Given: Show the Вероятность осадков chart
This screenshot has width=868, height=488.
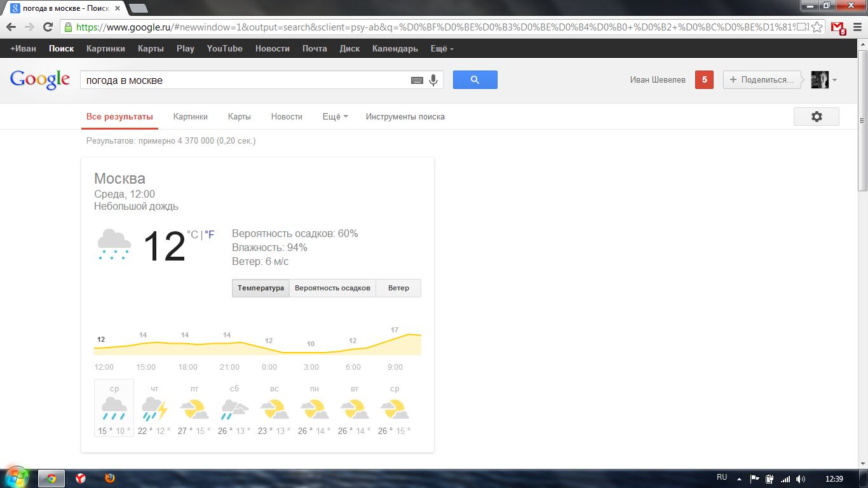Looking at the screenshot, I should [332, 288].
